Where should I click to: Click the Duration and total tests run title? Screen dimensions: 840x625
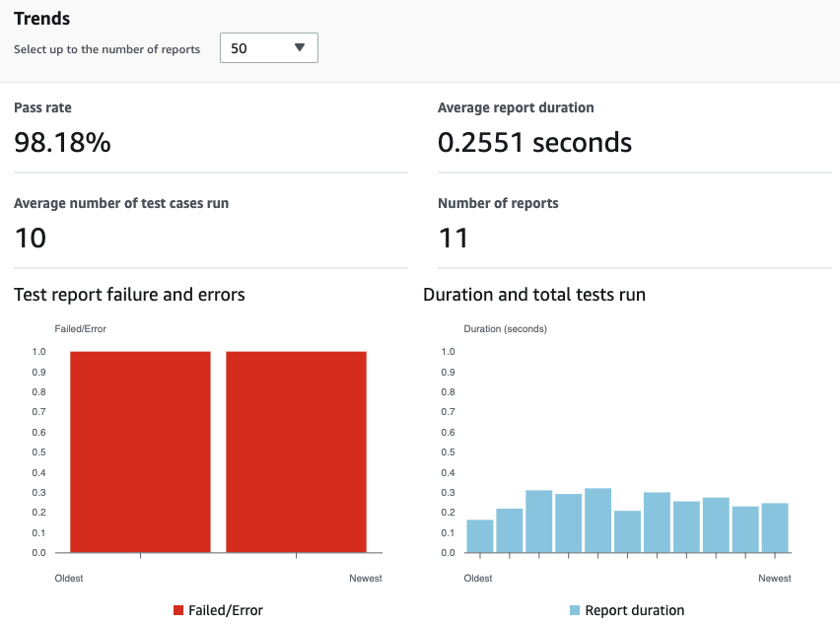coord(535,294)
